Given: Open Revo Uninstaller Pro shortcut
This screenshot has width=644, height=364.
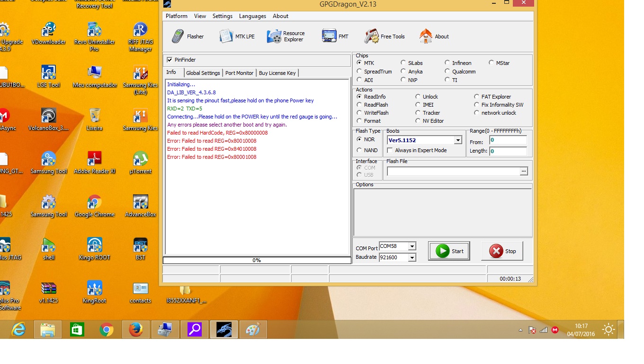Looking at the screenshot, I should pos(94,36).
